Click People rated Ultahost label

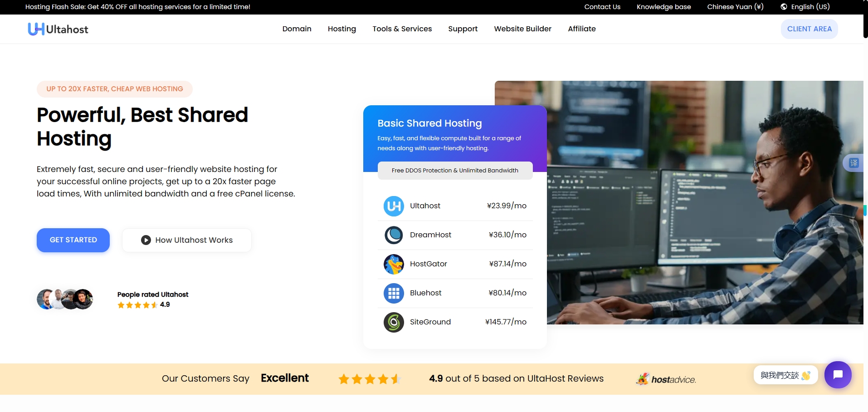click(x=153, y=294)
